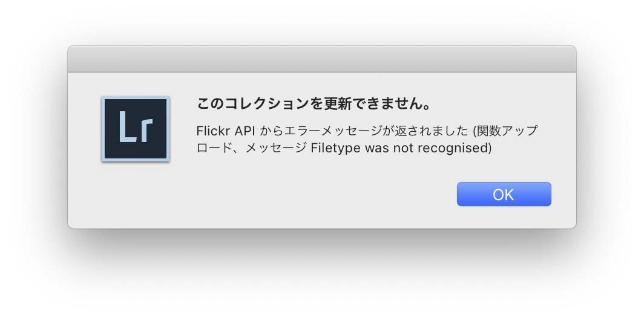The height and width of the screenshot is (318, 644).
Task: Click the bold heading このコレクションを更新できません。
Action: [314, 104]
